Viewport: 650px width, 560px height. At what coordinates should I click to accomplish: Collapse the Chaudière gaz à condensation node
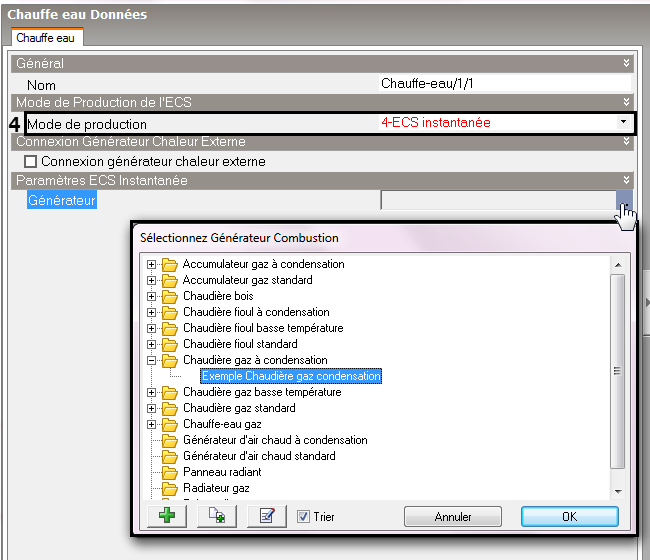(x=152, y=360)
